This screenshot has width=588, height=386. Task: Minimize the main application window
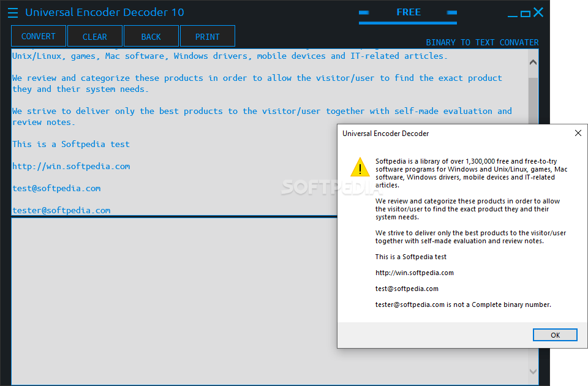512,15
